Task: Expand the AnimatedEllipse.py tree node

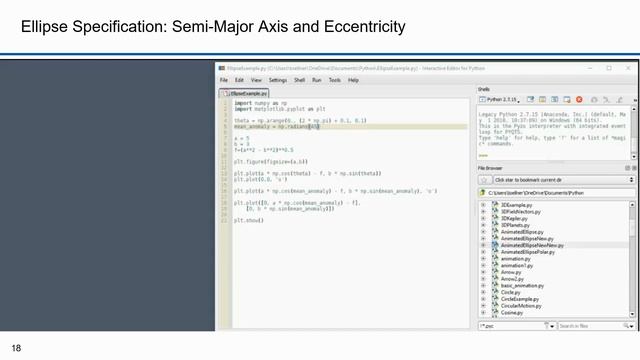Action: [483, 232]
